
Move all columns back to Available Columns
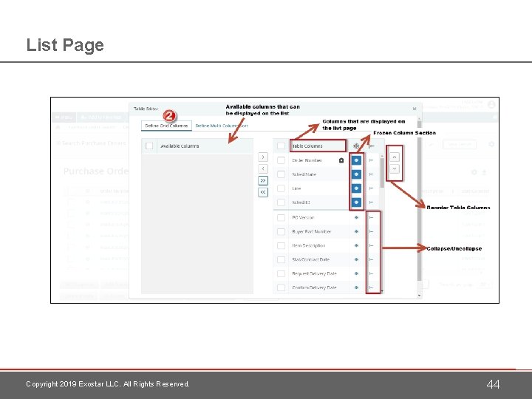(x=263, y=192)
